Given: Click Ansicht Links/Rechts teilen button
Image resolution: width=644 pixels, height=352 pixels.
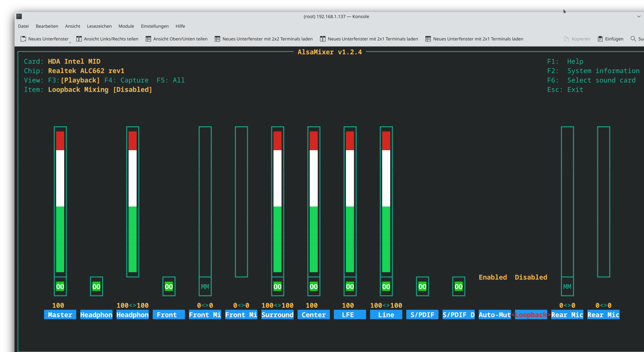Looking at the screenshot, I should click(x=107, y=39).
